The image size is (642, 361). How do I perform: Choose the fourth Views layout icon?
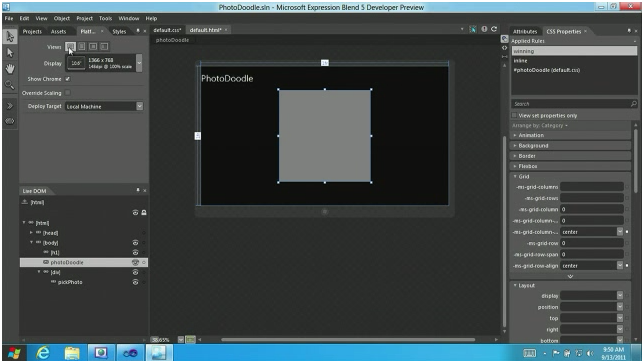(x=104, y=46)
